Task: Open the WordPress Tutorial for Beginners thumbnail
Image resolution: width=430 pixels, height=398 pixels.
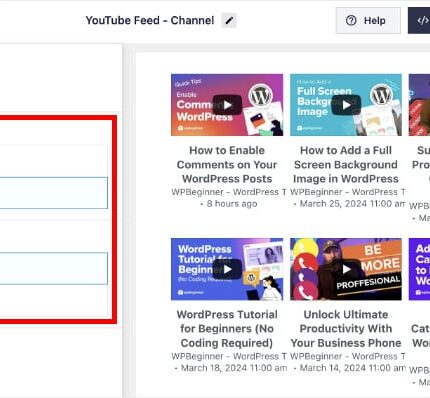Action: (x=227, y=269)
